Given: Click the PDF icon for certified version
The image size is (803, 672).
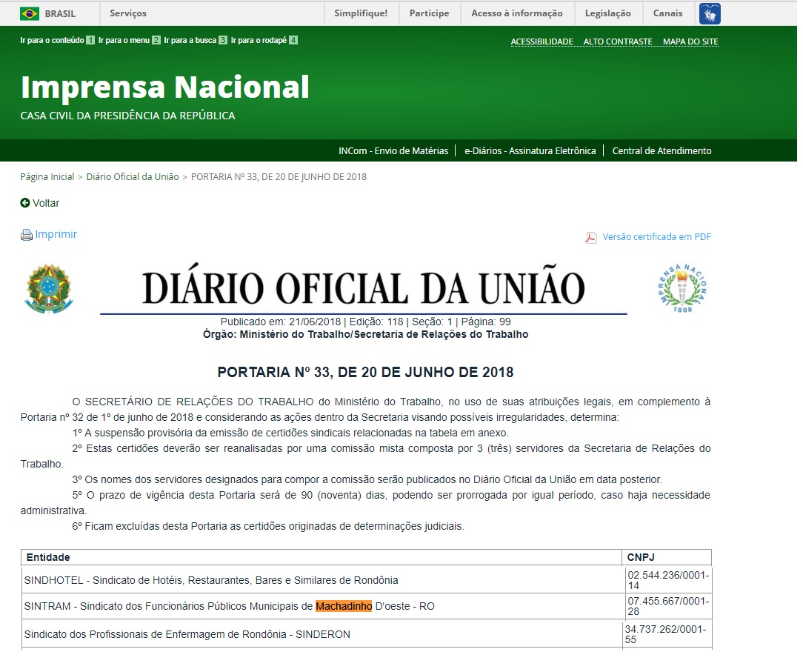Looking at the screenshot, I should click(x=591, y=237).
